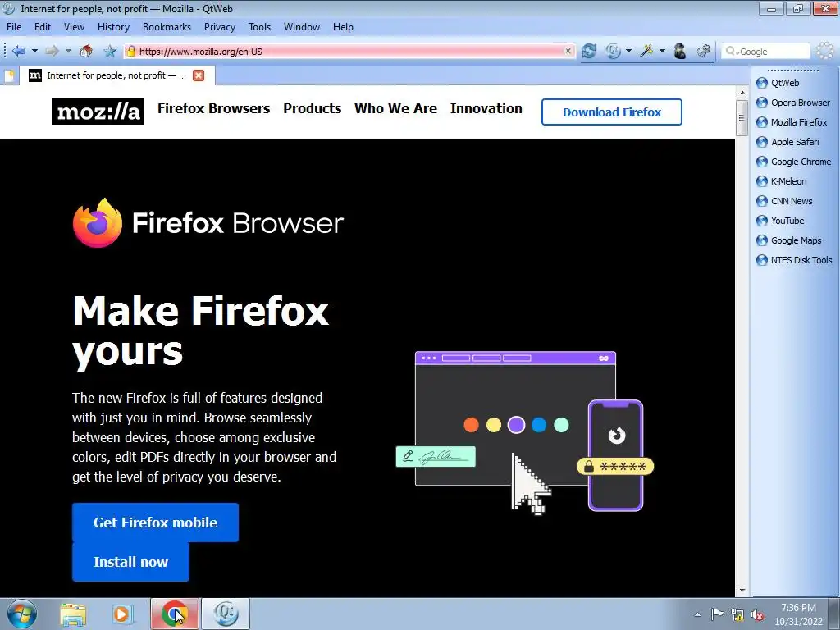Open the Bookmarks menu
Image resolution: width=840 pixels, height=630 pixels.
click(167, 27)
